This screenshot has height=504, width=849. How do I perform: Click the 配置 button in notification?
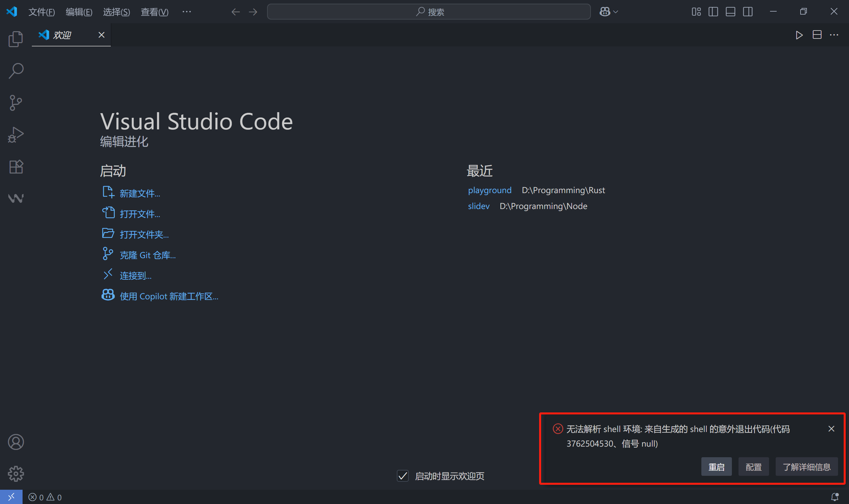coord(753,467)
